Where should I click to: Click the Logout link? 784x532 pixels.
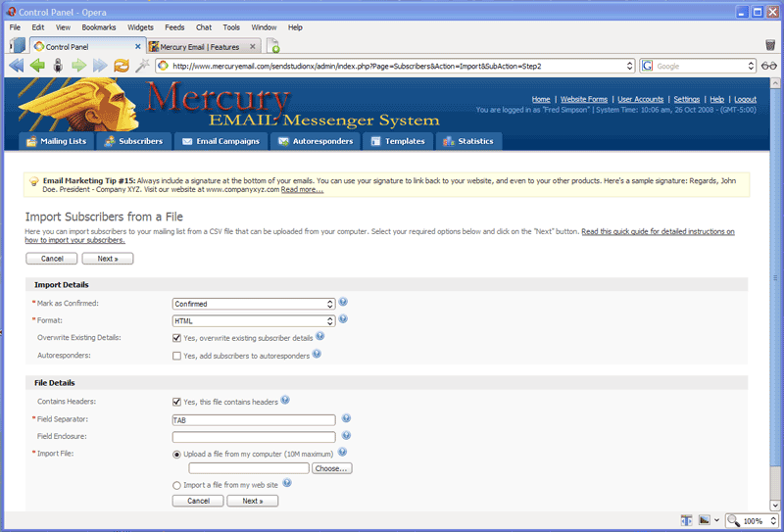(x=745, y=99)
